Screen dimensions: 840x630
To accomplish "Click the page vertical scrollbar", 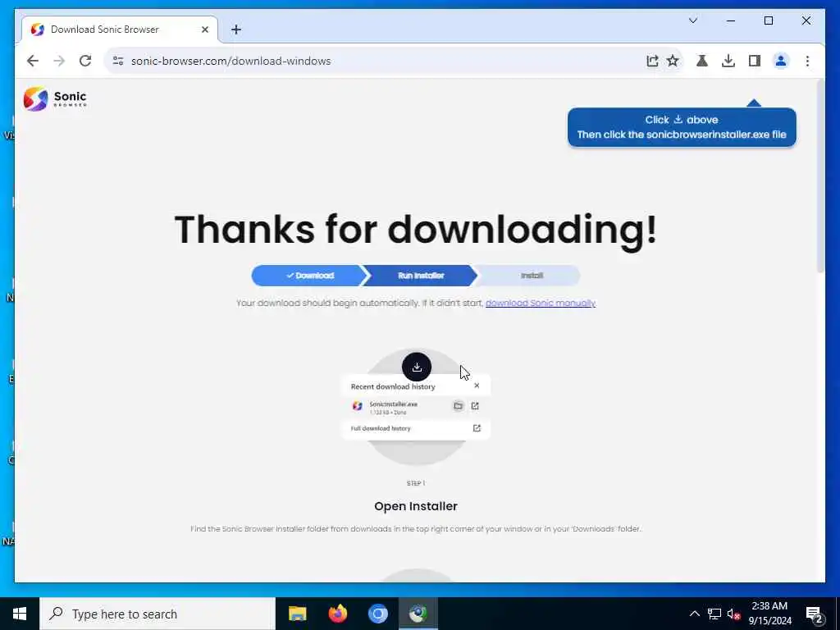I will 820,177.
